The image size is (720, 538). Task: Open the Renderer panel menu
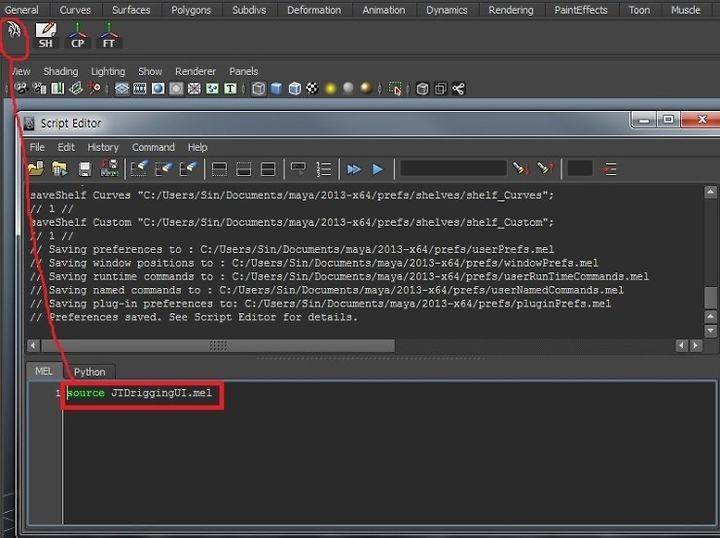[x=195, y=71]
